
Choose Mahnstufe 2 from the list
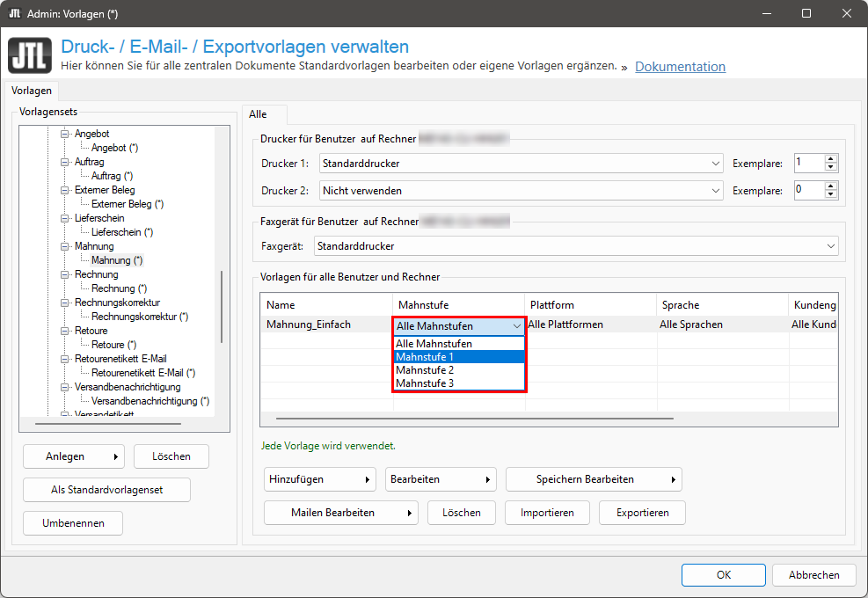click(459, 370)
